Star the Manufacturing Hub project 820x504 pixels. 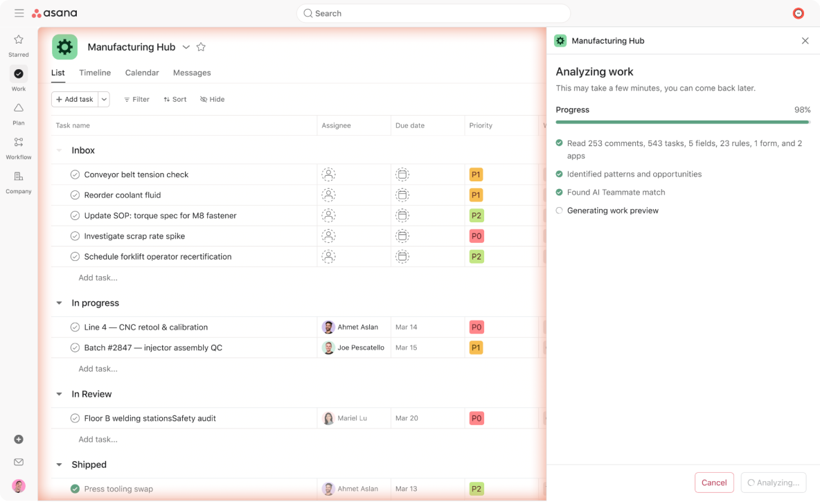tap(201, 47)
